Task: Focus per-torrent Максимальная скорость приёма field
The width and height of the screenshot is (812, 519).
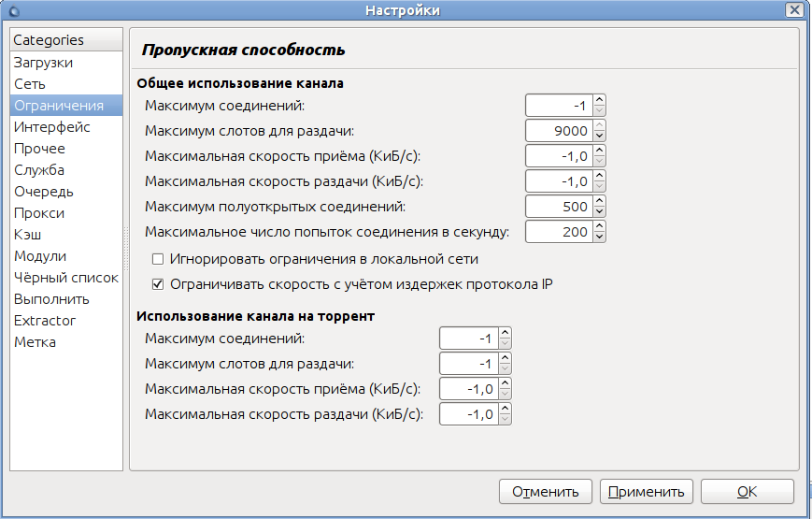Action: (x=469, y=389)
